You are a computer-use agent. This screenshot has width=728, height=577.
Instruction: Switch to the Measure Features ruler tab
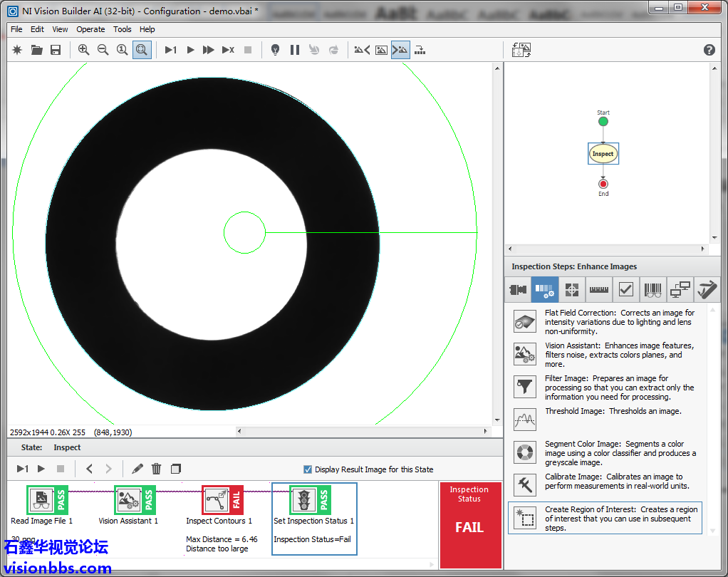(599, 290)
